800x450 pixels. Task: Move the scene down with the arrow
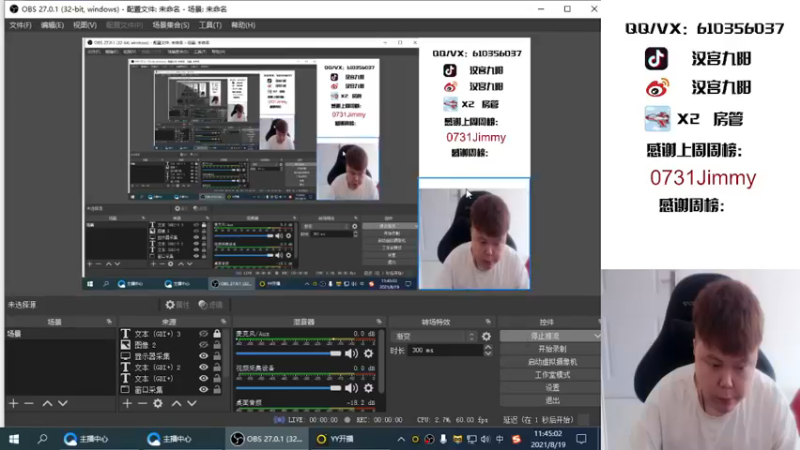coord(63,404)
